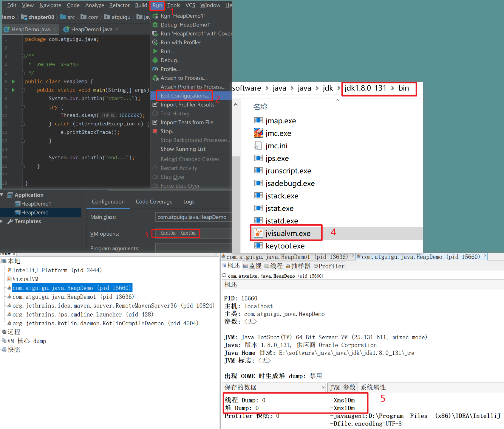Switch to the Code Coverage tab

pyautogui.click(x=154, y=202)
